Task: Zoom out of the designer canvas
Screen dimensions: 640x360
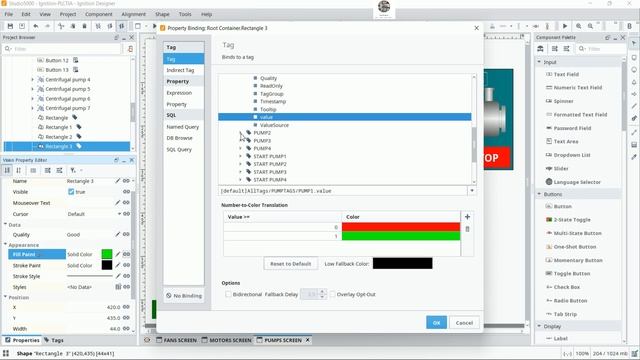Action: [x=590, y=26]
